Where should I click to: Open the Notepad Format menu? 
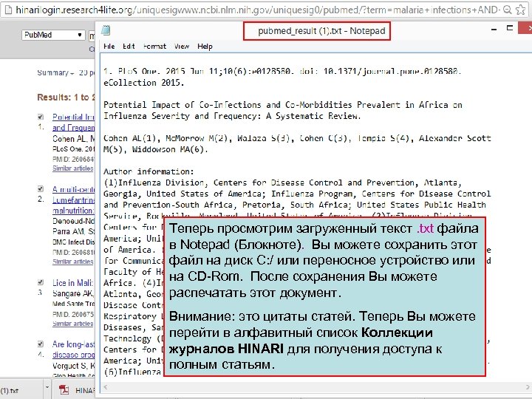coord(154,47)
